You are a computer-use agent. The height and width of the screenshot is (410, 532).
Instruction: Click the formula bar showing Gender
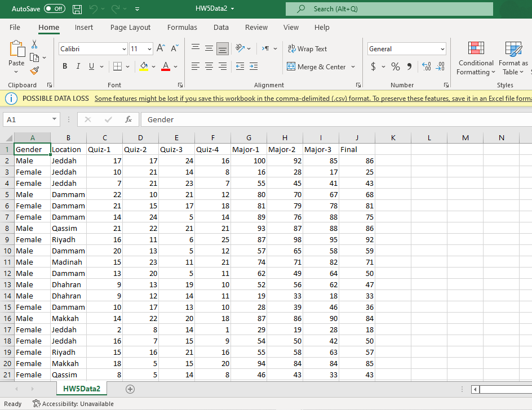(x=336, y=119)
